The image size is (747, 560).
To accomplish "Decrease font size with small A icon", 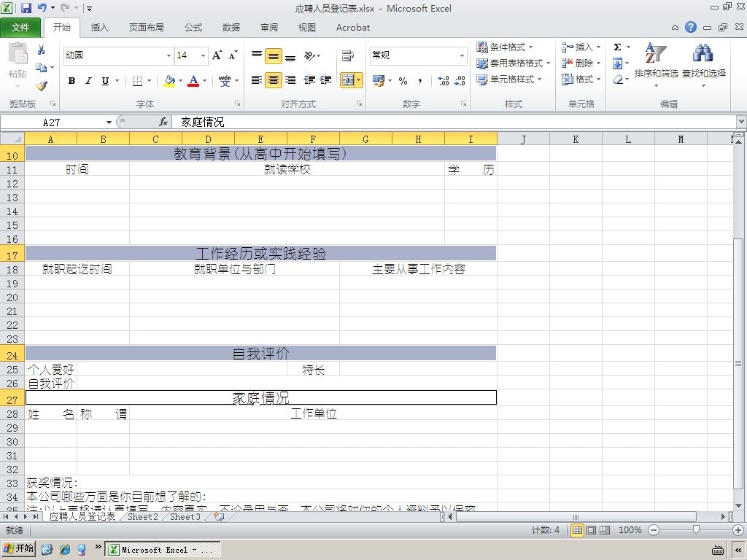I will [233, 55].
